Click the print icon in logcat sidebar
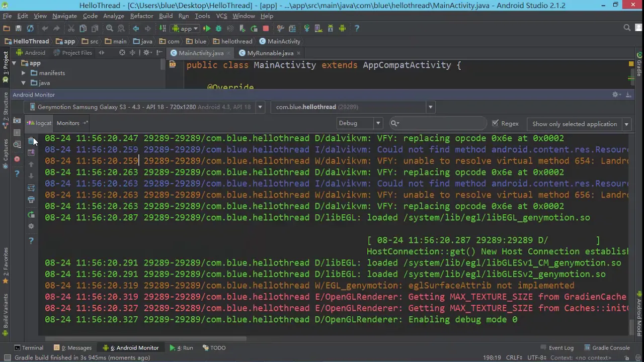Image resolution: width=644 pixels, height=362 pixels. [x=31, y=200]
